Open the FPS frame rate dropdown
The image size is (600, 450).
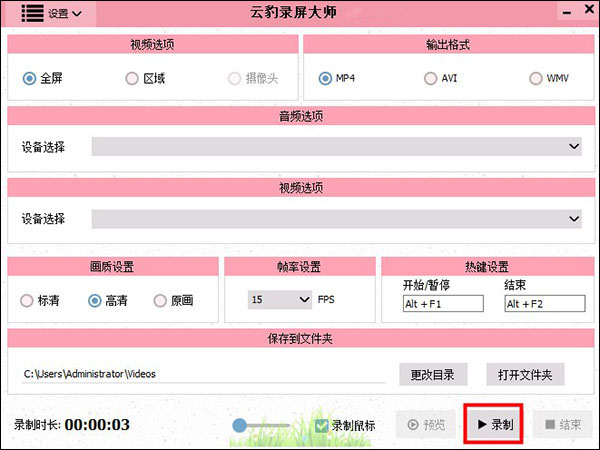pyautogui.click(x=280, y=300)
